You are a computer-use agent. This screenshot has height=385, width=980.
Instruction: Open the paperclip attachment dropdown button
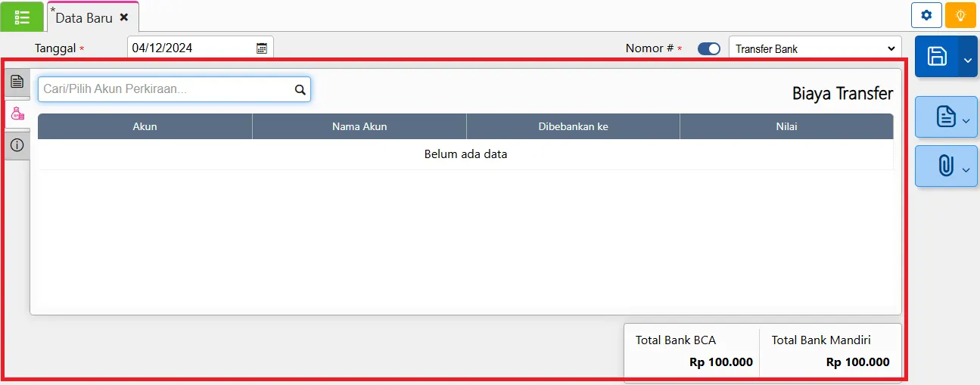[x=946, y=166]
